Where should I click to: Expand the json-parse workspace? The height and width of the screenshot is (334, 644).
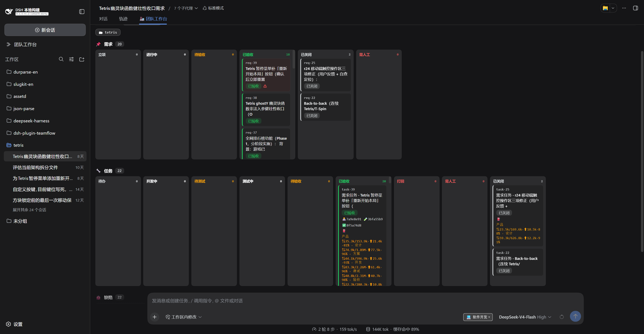(x=45, y=109)
